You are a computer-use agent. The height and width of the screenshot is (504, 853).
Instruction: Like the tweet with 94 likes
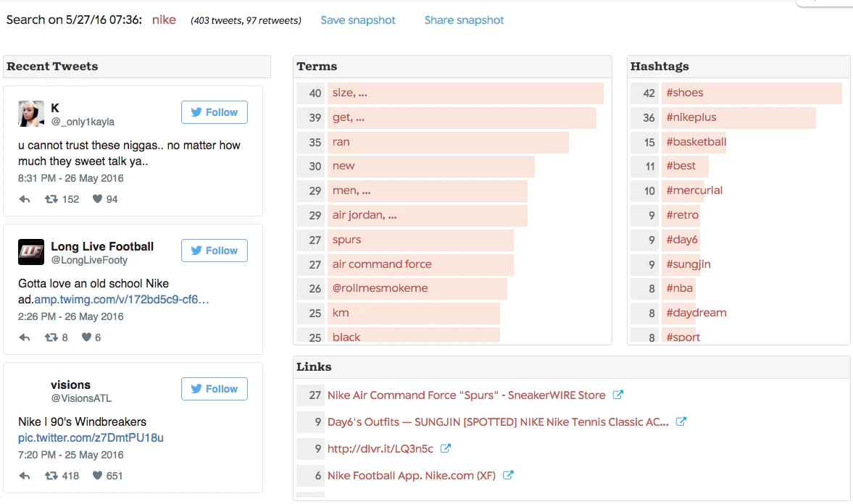(97, 199)
